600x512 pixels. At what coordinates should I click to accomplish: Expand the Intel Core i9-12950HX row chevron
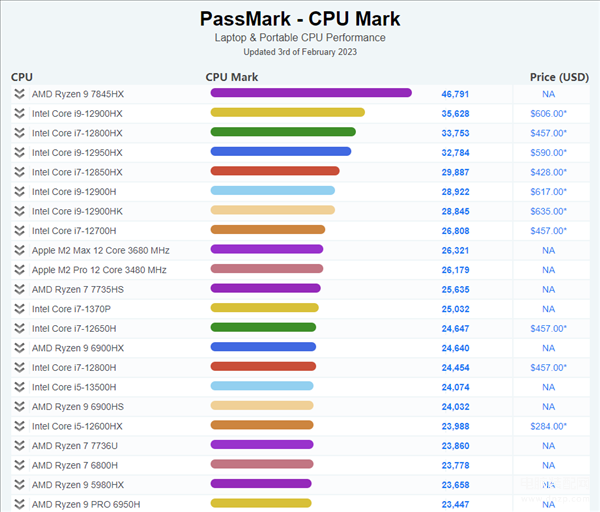click(19, 152)
